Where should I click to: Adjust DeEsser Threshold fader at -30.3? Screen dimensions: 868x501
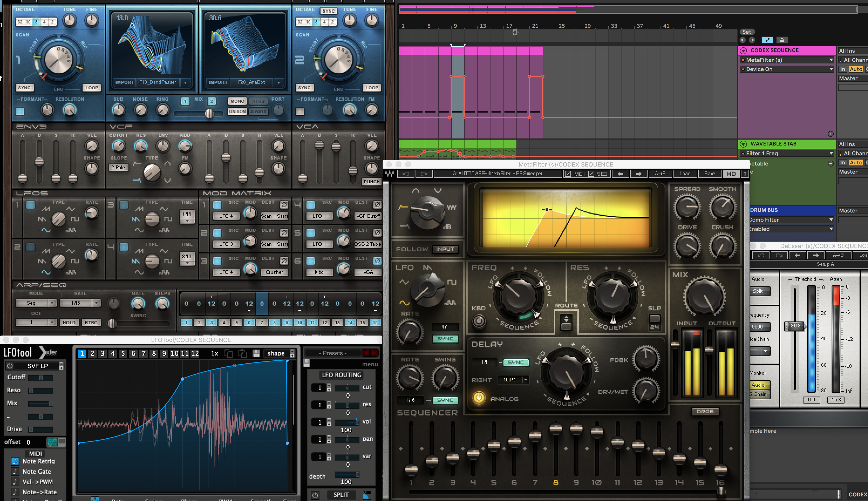click(x=795, y=326)
